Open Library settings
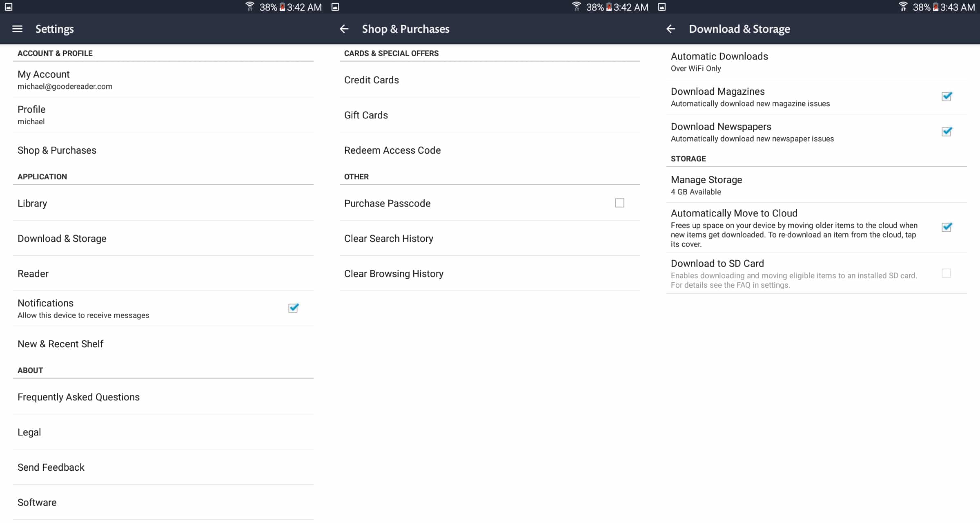Screen dimensions: 980x523 click(x=163, y=203)
